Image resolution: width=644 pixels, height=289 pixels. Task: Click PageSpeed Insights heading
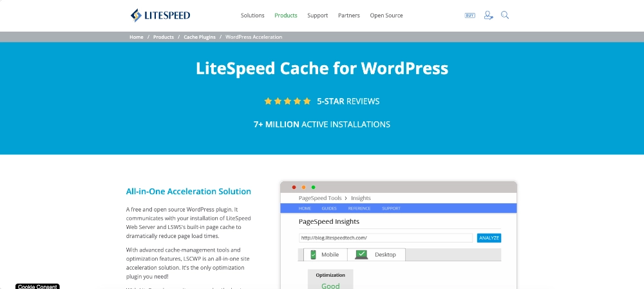pyautogui.click(x=329, y=221)
